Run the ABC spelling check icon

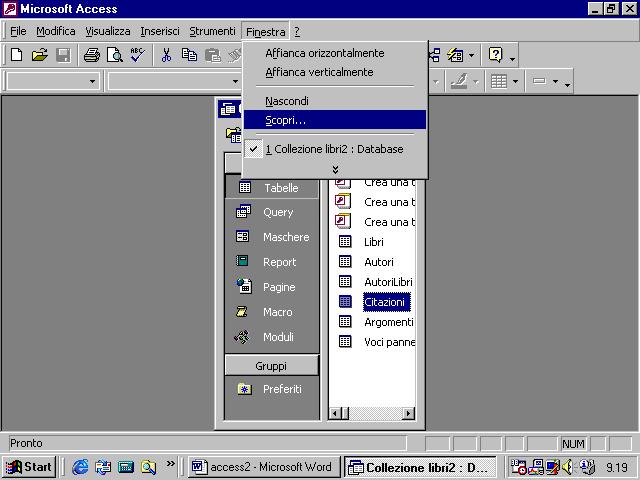pos(138,55)
